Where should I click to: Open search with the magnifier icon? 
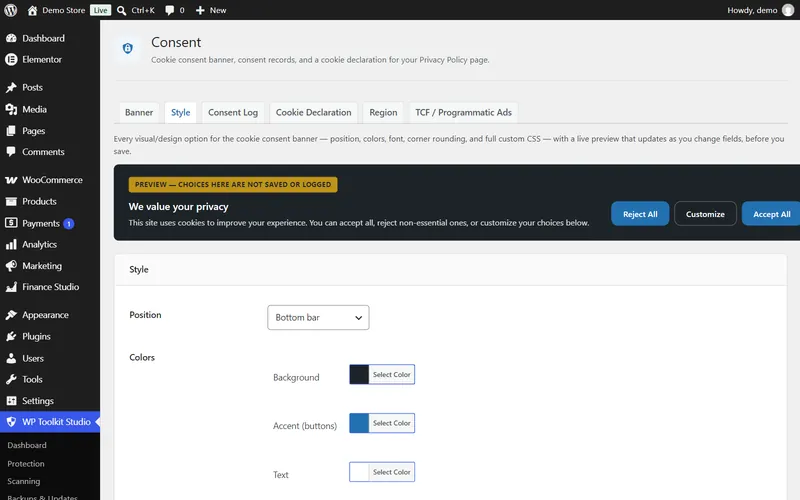tap(121, 10)
